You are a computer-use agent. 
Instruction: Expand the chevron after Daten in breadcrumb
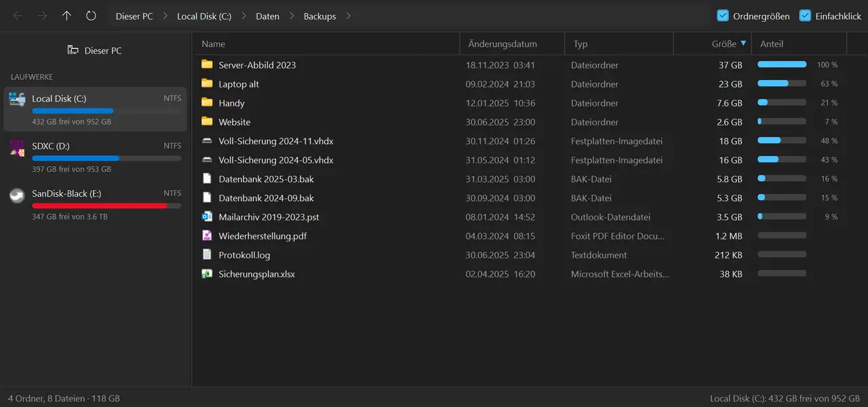[292, 16]
